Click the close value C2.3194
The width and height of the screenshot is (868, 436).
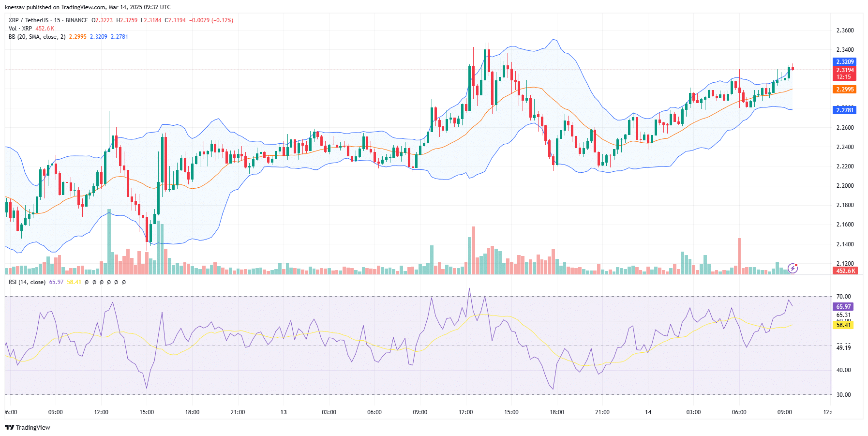[175, 20]
